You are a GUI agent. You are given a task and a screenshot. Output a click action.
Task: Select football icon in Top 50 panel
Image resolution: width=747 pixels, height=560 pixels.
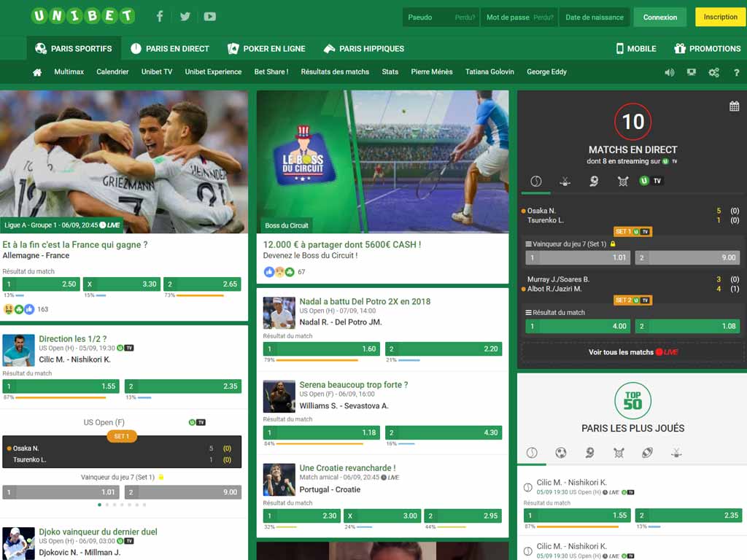tap(561, 452)
